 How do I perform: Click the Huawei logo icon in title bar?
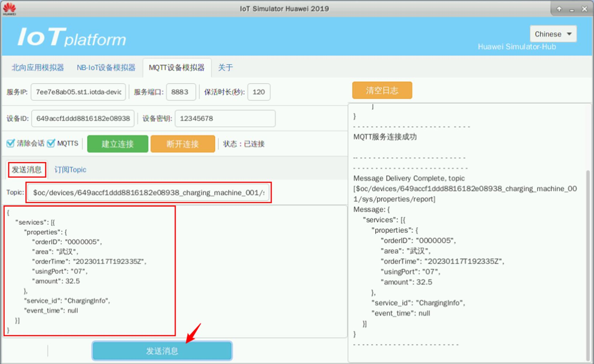tap(9, 9)
